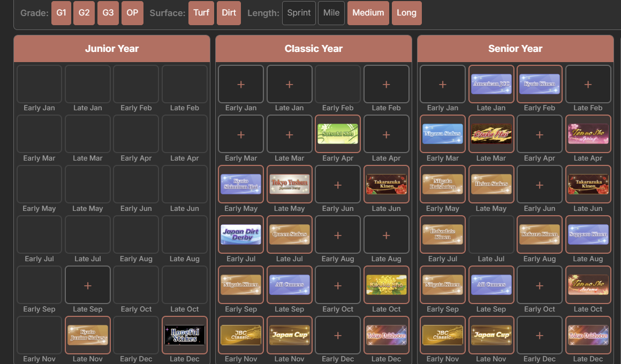This screenshot has height=364, width=621.
Task: Select Kyoto Junior Stakes in Junior Late Nov
Action: 87,335
